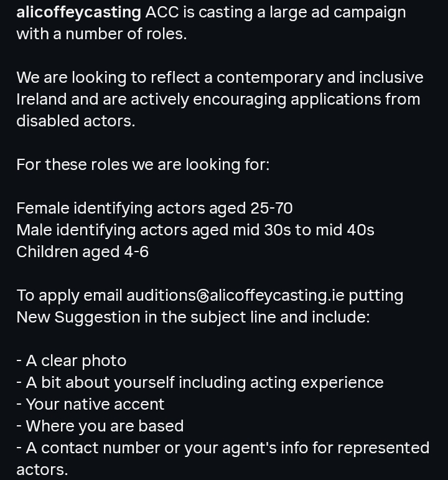Click the 'large ad campaign' phrase
The height and width of the screenshot is (480, 448).
(x=337, y=13)
